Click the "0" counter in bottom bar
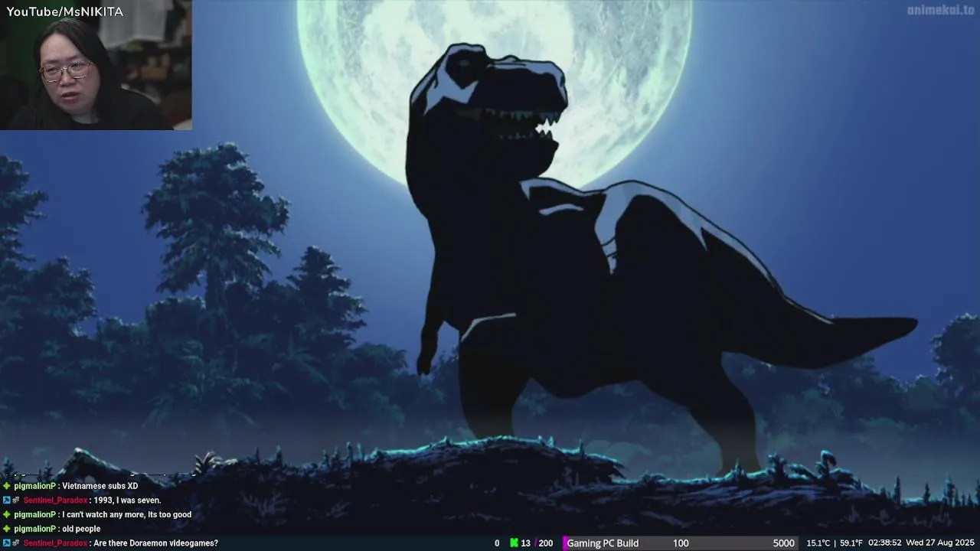The height and width of the screenshot is (551, 980). tap(497, 543)
